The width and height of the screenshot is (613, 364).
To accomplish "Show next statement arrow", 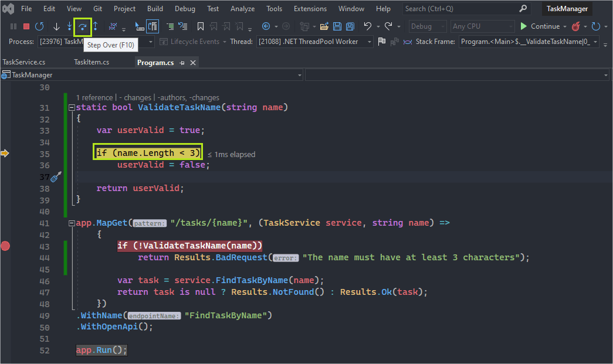I will [56, 26].
